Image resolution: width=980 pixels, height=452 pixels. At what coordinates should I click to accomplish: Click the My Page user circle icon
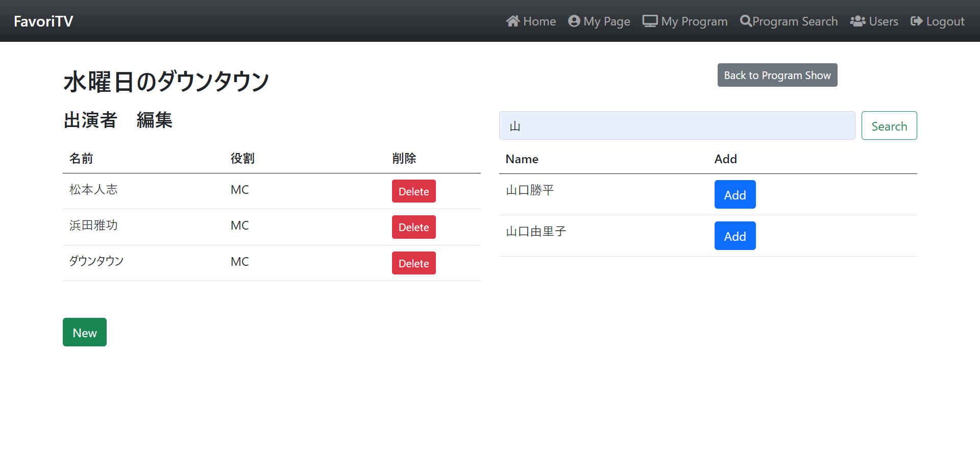click(574, 21)
